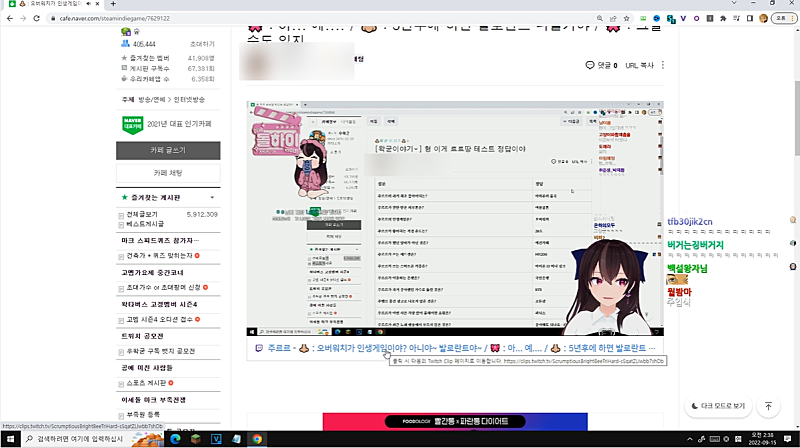Open the Minecraft block taskbar icon

pyautogui.click(x=195, y=439)
